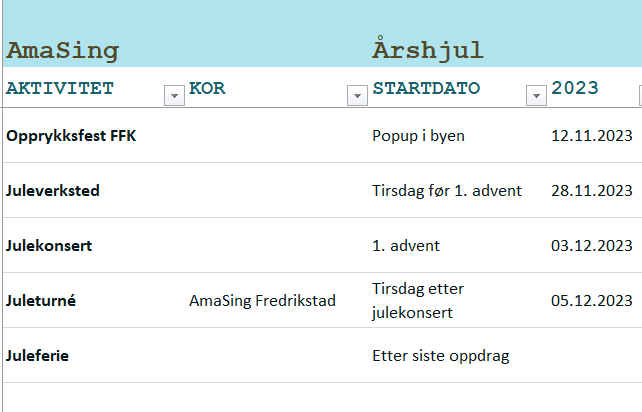Select the Årshjul heading cell
The width and height of the screenshot is (642, 412).
tap(427, 50)
